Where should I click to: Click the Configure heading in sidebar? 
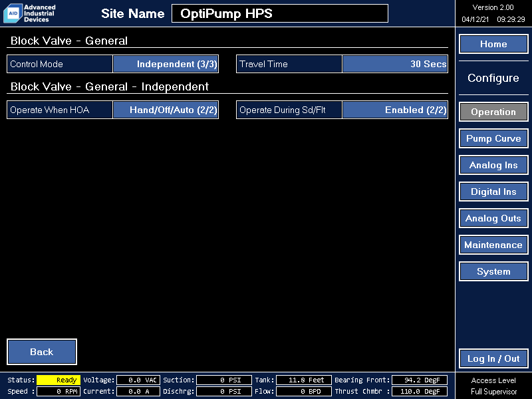click(493, 78)
